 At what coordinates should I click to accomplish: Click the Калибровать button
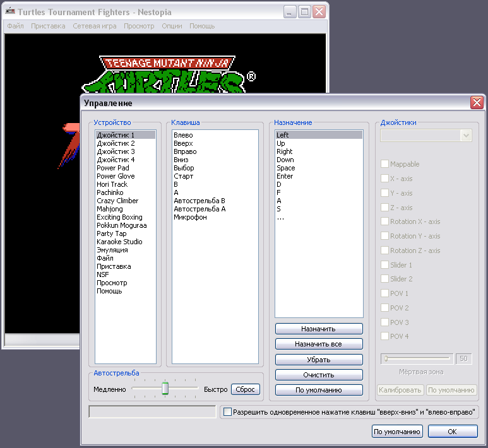[x=400, y=390]
